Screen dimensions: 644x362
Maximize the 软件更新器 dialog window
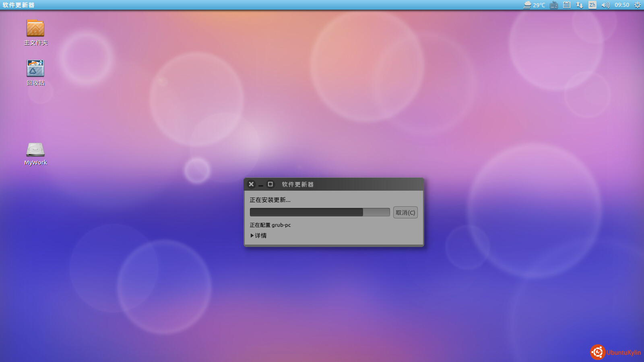[270, 184]
